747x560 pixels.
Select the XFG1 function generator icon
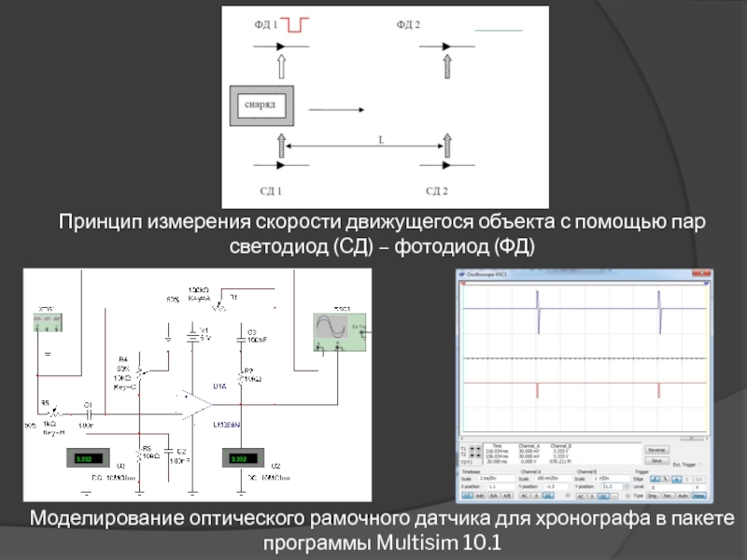[x=48, y=322]
